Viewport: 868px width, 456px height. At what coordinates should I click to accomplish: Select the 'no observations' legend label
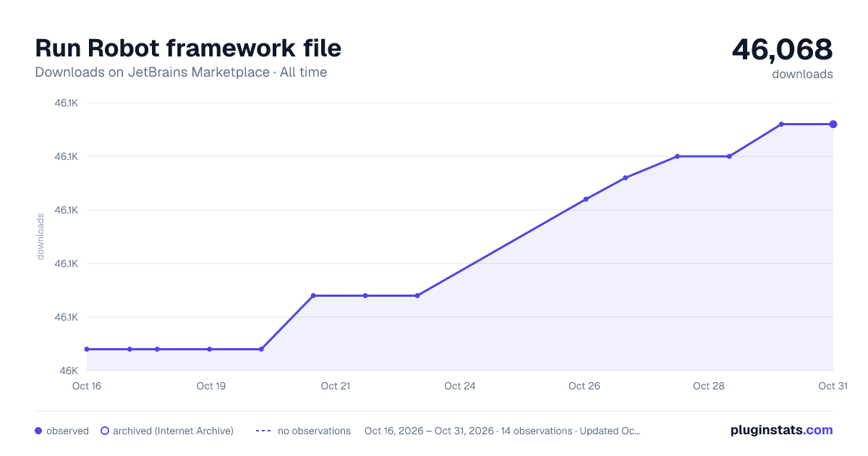314,431
